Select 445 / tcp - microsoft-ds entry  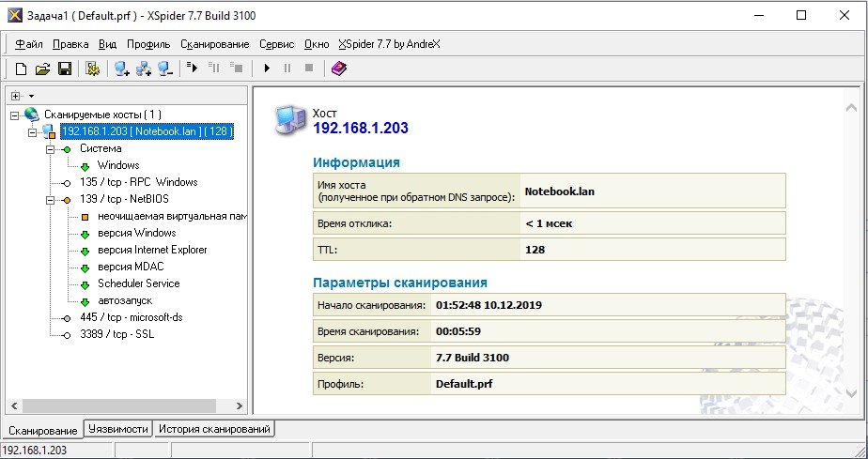132,317
